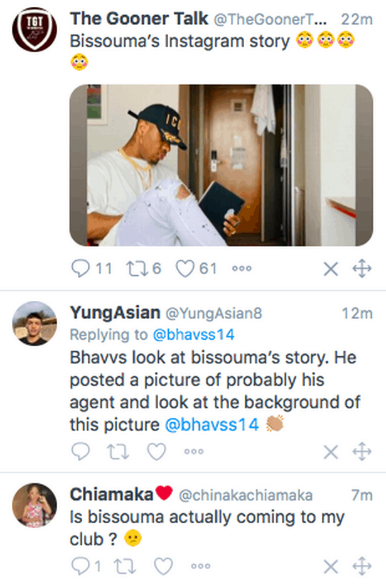Reply to Chiamaka's tweet
The width and height of the screenshot is (386, 588).
tap(80, 566)
